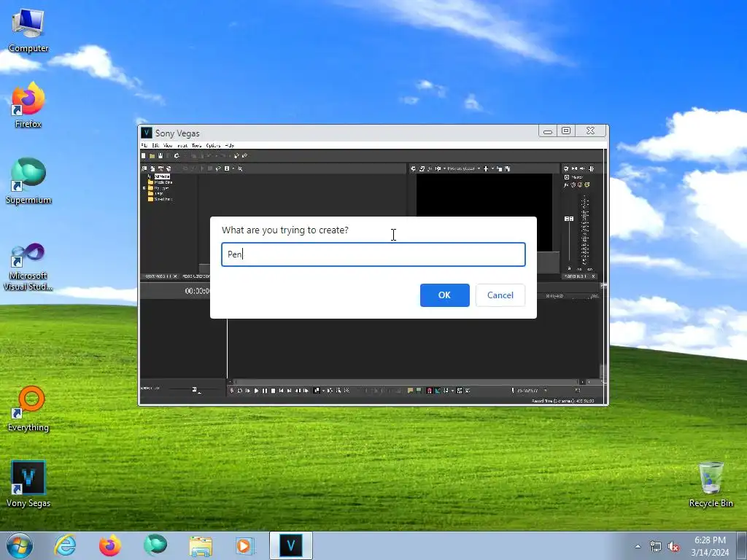747x560 pixels.
Task: Click the Render/refresh toolbar icon
Action: tap(177, 156)
